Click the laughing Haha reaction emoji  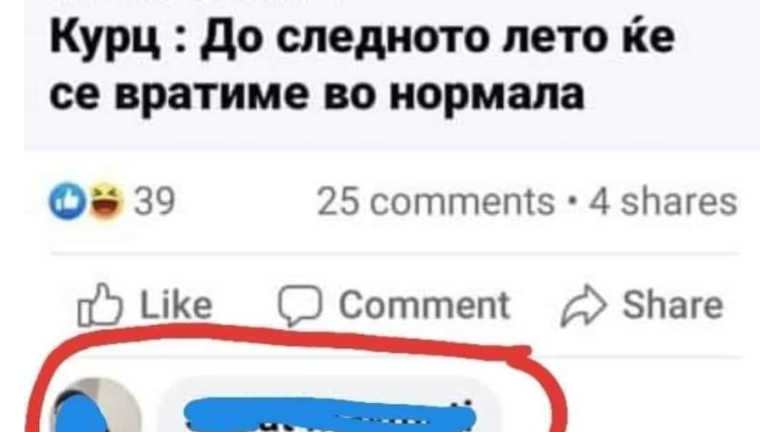pyautogui.click(x=106, y=201)
